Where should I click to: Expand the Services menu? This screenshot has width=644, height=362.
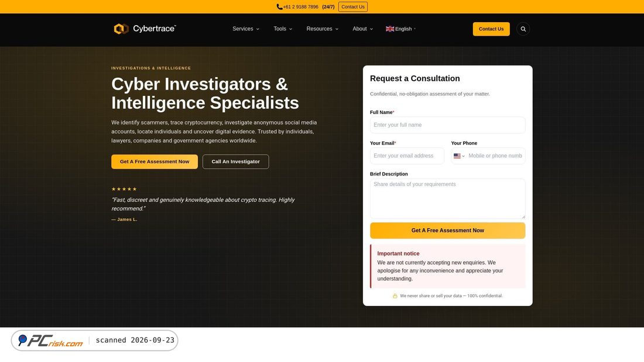click(246, 29)
